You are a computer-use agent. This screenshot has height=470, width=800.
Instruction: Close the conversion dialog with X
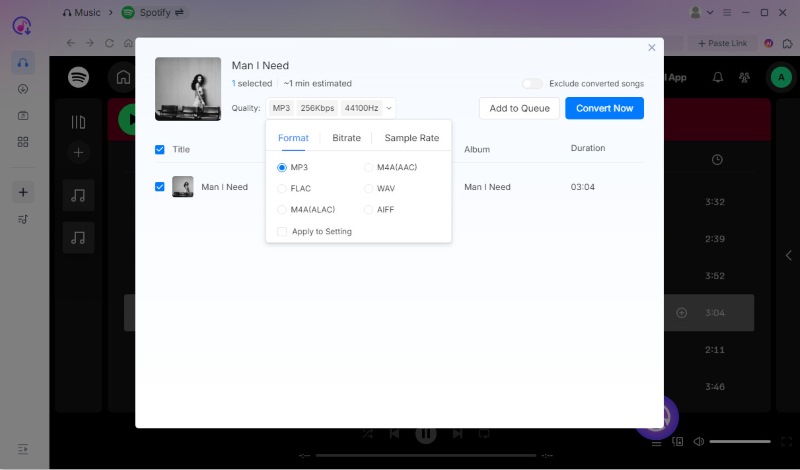[652, 47]
